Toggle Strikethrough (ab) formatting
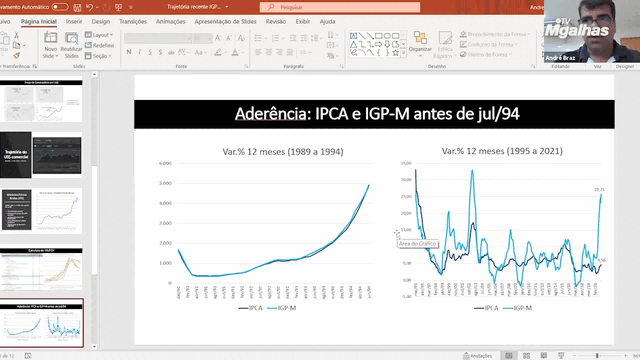 click(x=171, y=52)
